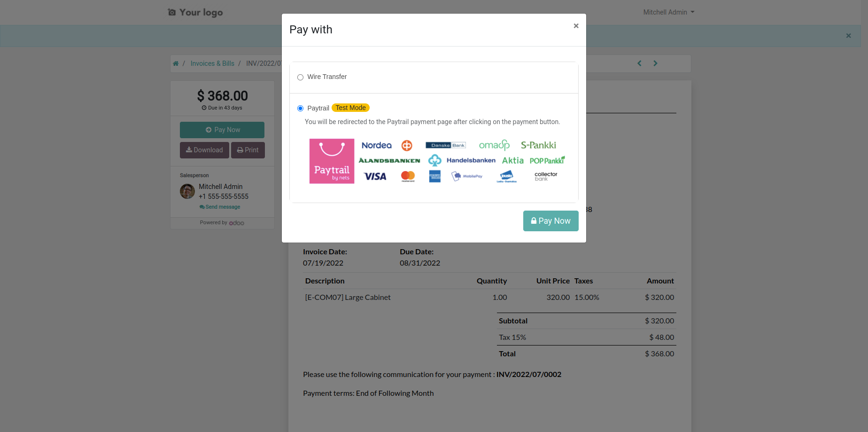
Task: Click the S-Pankki logo
Action: (538, 145)
